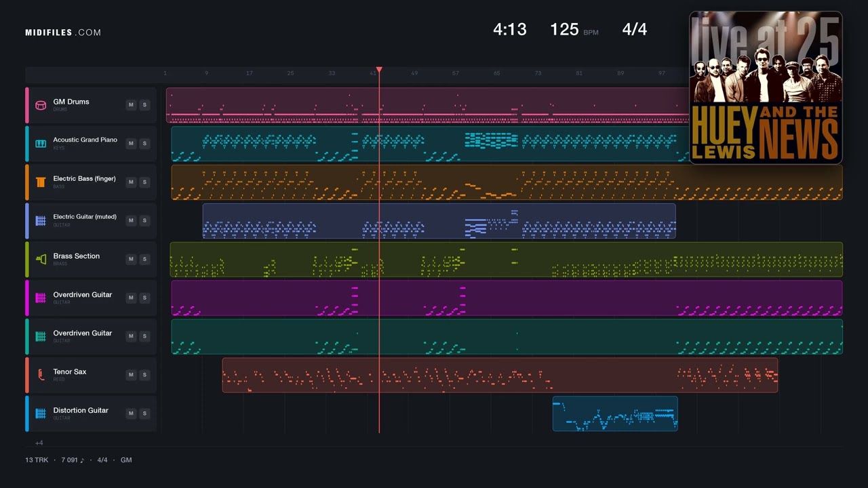Click the red playhead marker on the ruler
The image size is (868, 488).
(x=379, y=70)
